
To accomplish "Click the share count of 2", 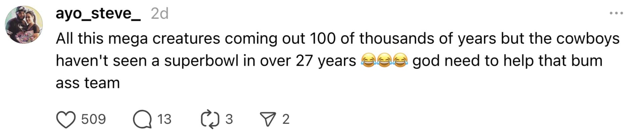I will pyautogui.click(x=286, y=119).
